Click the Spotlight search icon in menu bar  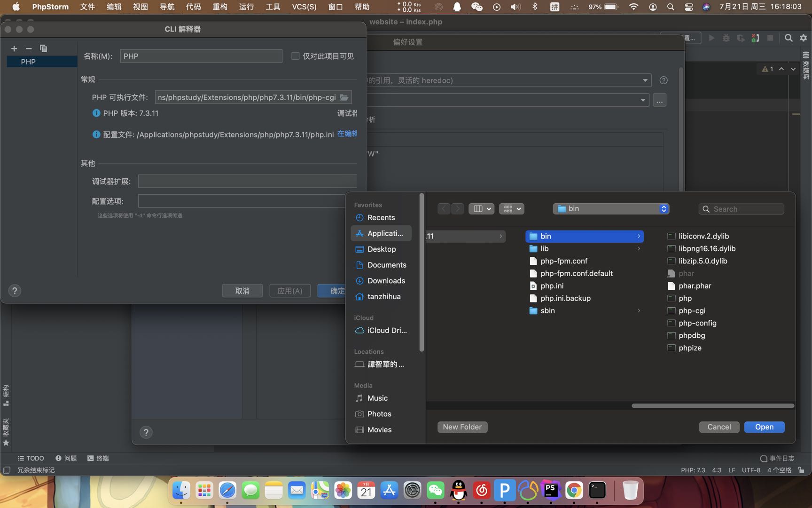click(671, 7)
